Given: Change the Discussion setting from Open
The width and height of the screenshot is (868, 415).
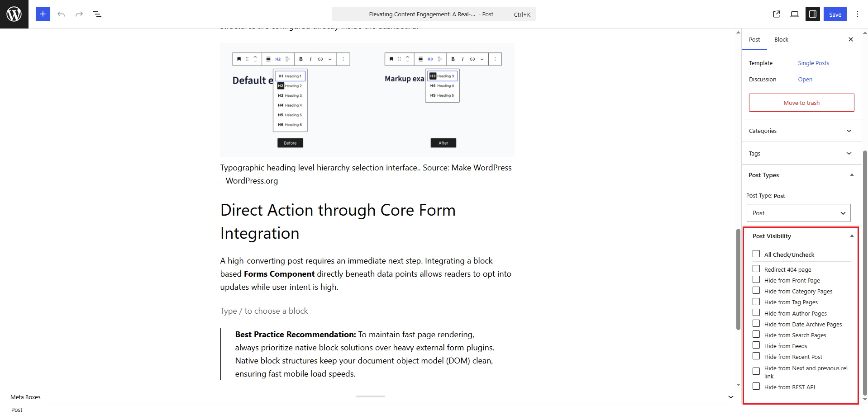Looking at the screenshot, I should point(805,79).
